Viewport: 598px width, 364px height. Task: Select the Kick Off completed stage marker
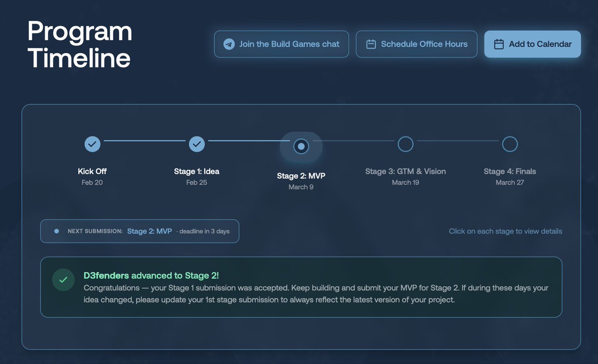[x=92, y=144]
